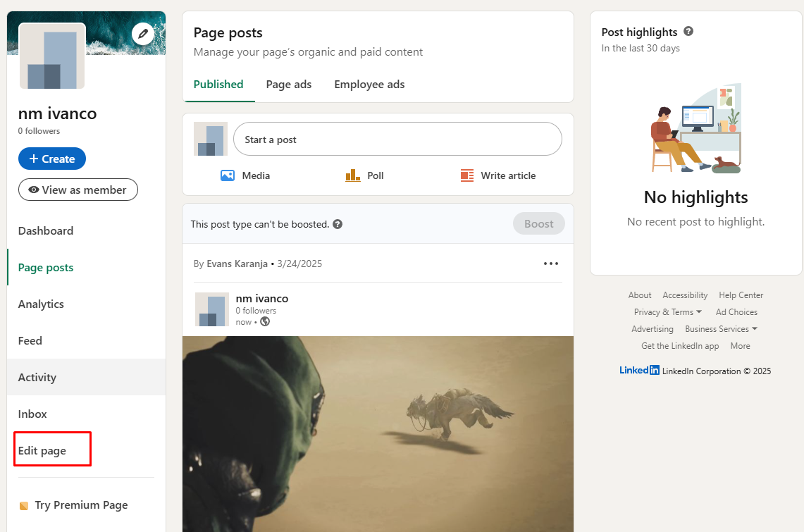Click the Start a post field
Viewport: 804px width, 532px height.
tap(397, 139)
